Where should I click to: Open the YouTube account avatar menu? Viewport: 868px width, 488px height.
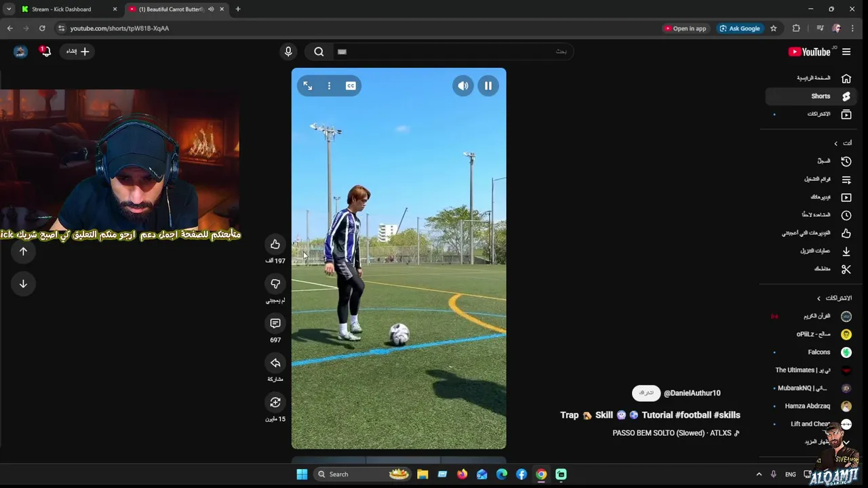coord(20,52)
